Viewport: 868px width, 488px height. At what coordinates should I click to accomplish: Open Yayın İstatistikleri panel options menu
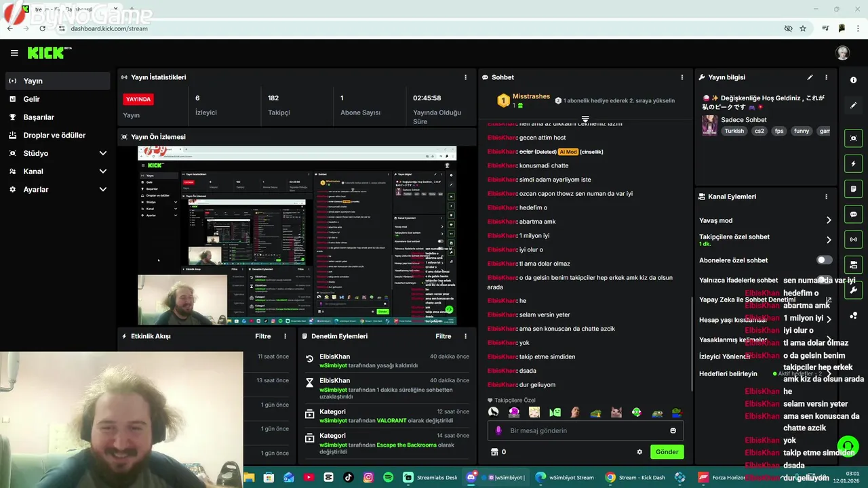[465, 77]
